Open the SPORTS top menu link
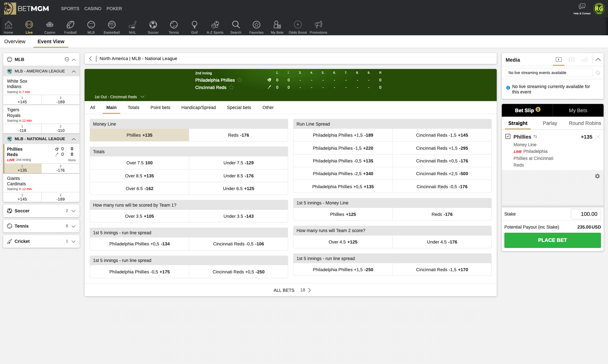This screenshot has width=608, height=364. coord(70,9)
